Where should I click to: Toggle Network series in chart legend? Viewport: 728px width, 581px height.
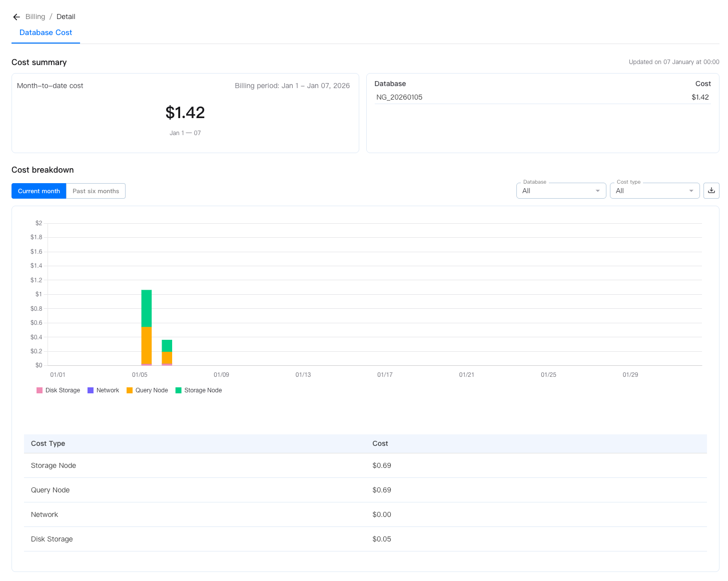[x=103, y=390]
